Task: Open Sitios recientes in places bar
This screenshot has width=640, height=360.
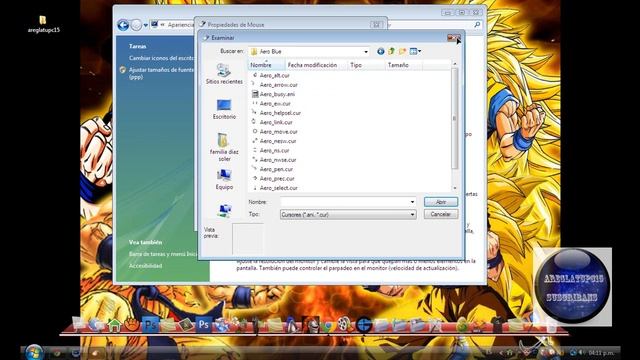Action: (x=224, y=74)
